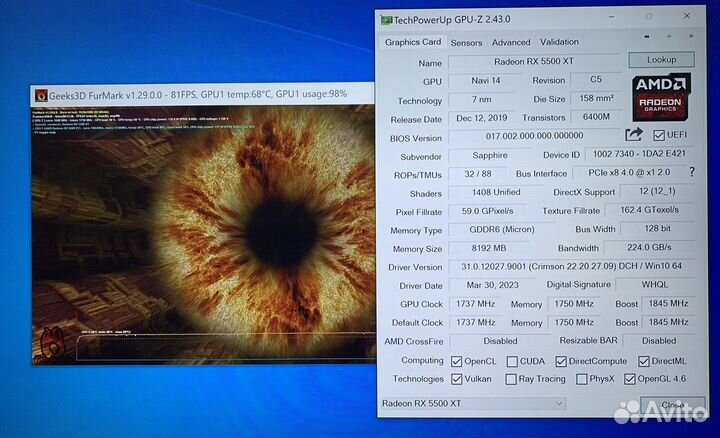Image resolution: width=720 pixels, height=438 pixels.
Task: Open the Advanced tab
Action: tap(510, 42)
